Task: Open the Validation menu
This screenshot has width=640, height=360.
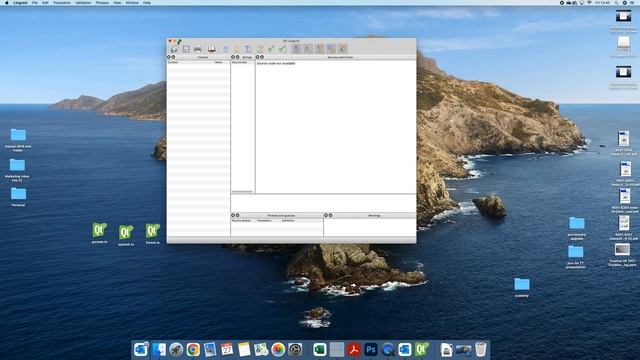Action: (x=83, y=2)
